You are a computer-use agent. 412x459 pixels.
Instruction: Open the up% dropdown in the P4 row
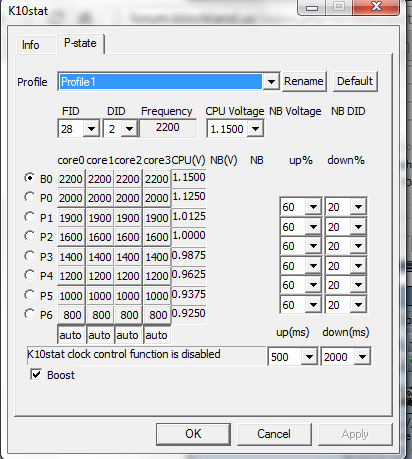313,285
